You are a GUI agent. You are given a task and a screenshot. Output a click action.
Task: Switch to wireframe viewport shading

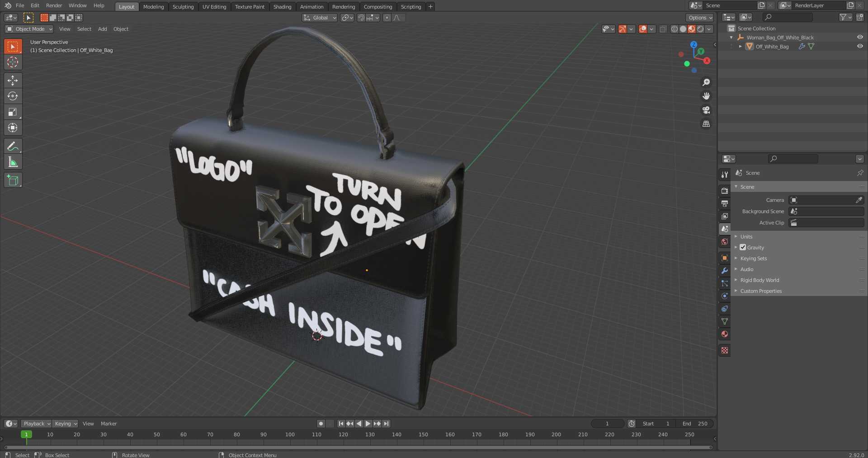coord(675,29)
